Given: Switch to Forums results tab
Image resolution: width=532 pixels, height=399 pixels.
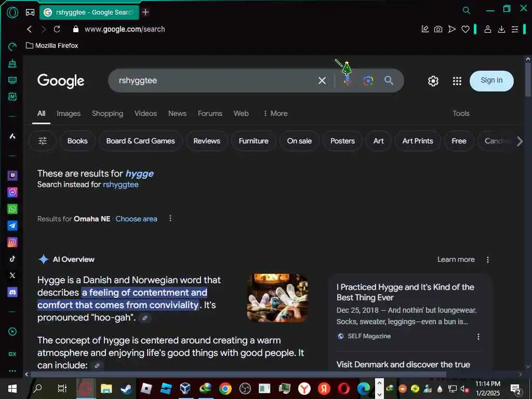Looking at the screenshot, I should point(210,113).
